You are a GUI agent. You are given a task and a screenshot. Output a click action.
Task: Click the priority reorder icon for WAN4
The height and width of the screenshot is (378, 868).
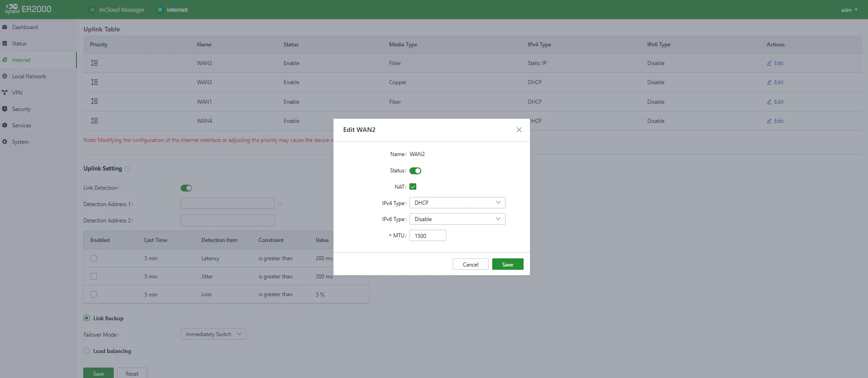(x=94, y=121)
